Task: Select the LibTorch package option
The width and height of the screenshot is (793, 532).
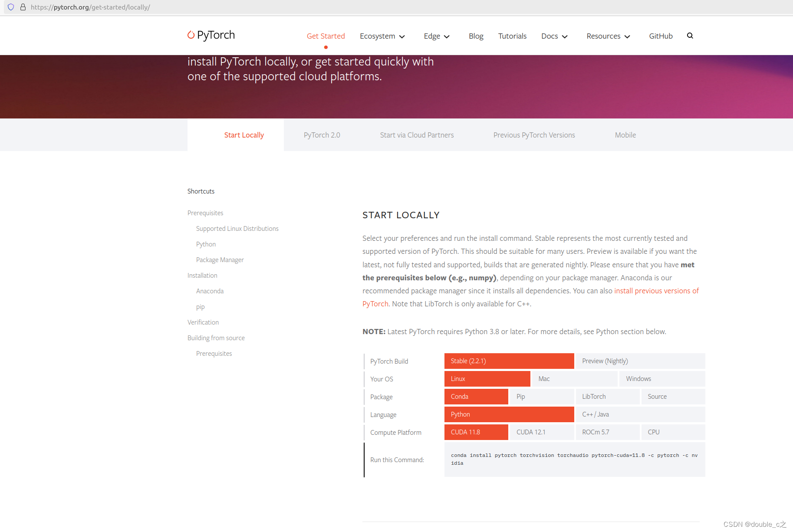Action: click(608, 397)
